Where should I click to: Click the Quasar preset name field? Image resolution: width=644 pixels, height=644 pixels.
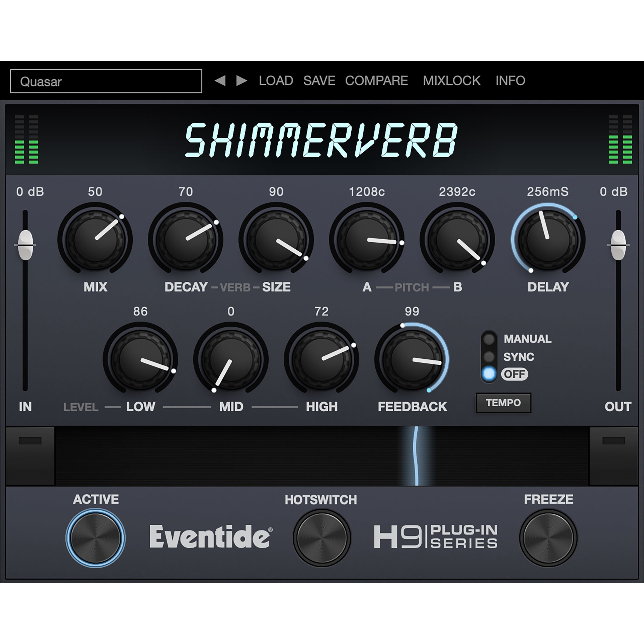pyautogui.click(x=106, y=81)
